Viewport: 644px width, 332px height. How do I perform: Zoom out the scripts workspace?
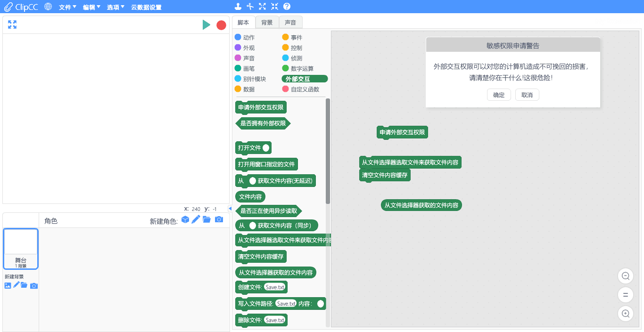pos(626,276)
